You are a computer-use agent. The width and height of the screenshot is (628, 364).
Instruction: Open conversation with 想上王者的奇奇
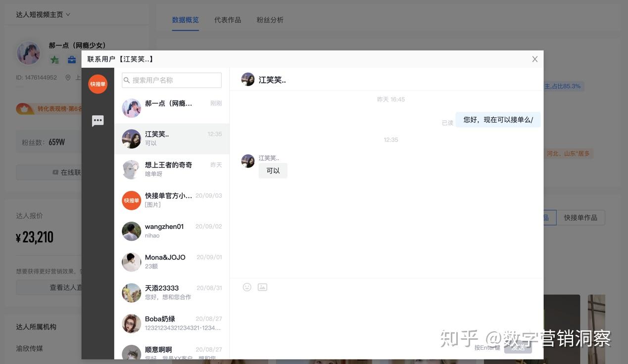tap(172, 169)
